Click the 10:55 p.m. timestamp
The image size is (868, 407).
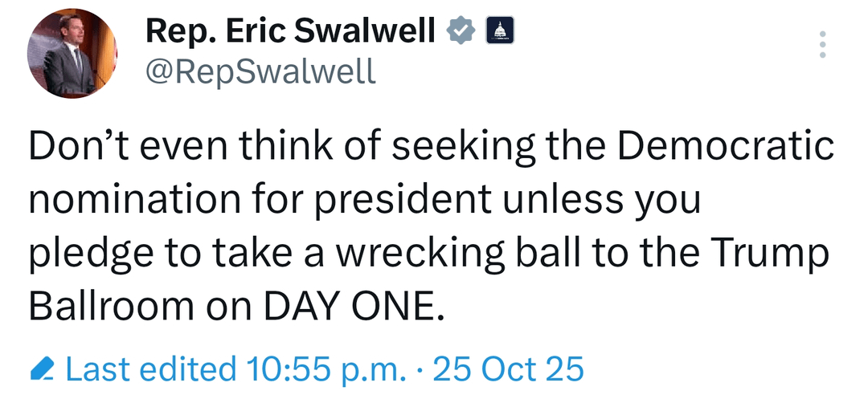[325, 368]
